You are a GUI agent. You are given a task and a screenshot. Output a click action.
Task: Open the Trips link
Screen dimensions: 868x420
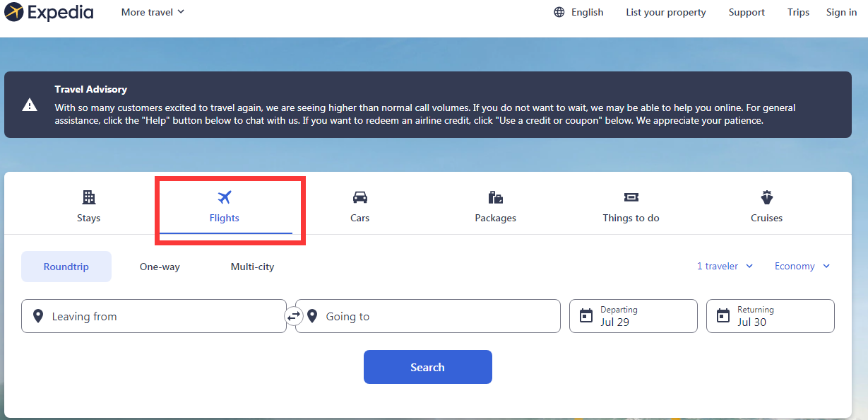pyautogui.click(x=799, y=12)
